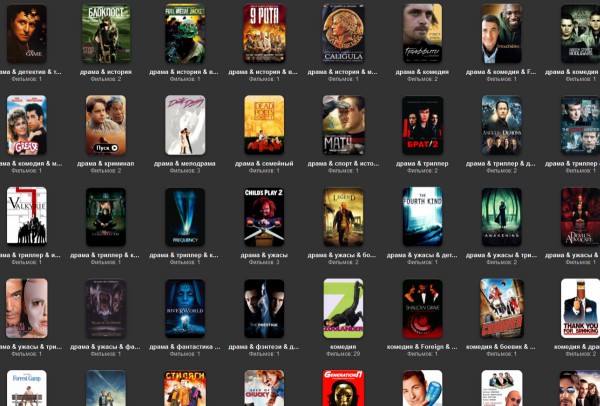Click the 'драма & ужасы & дет...' label
The width and height of the screenshot is (600, 406).
[x=422, y=255]
